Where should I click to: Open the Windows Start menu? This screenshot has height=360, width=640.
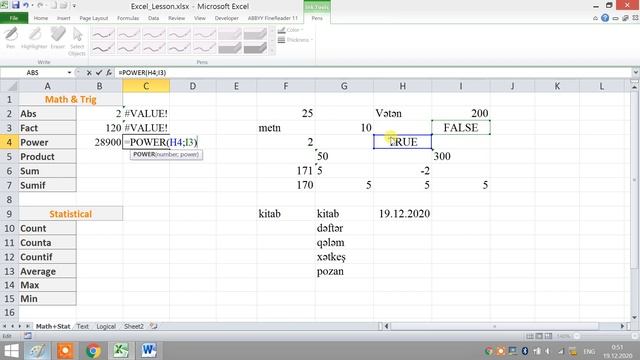click(11, 351)
